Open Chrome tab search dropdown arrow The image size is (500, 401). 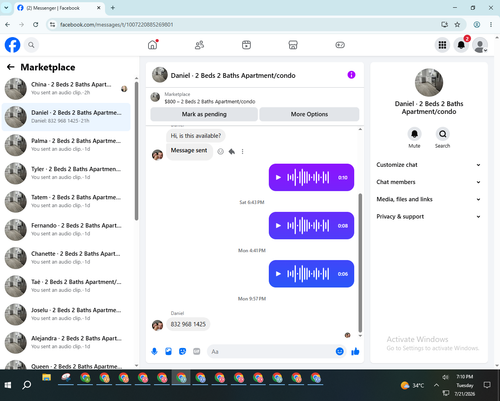tap(6, 8)
